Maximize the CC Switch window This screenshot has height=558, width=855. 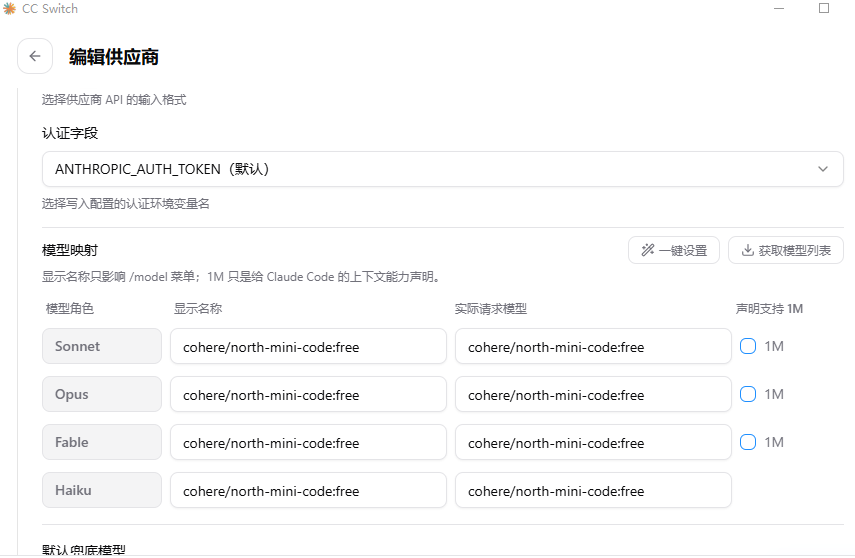(824, 9)
